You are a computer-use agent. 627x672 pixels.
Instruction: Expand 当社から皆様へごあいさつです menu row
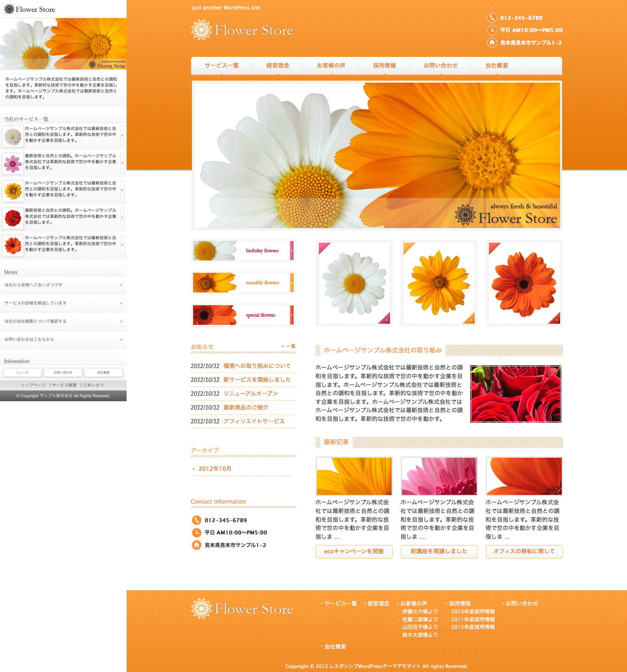click(63, 285)
